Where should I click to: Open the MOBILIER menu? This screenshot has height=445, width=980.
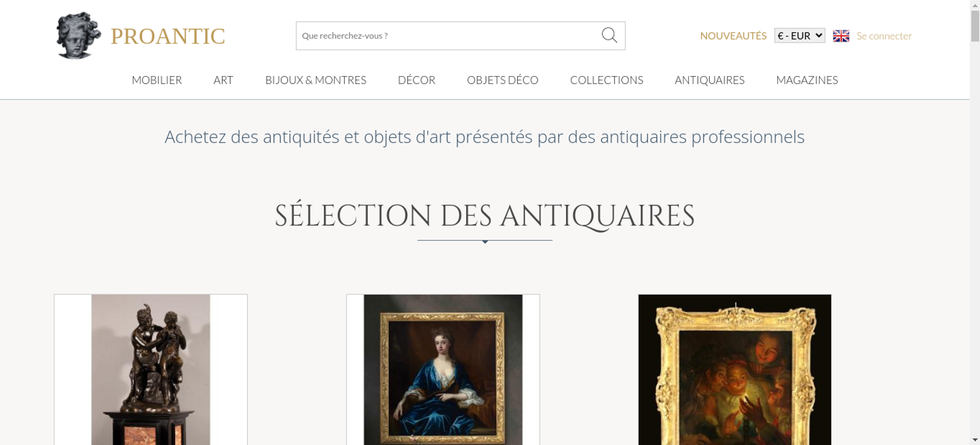point(157,80)
